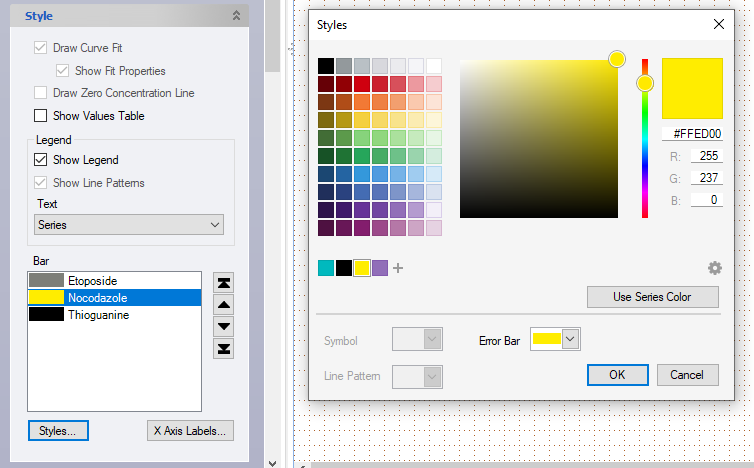Move selected bar down one position
This screenshot has width=754, height=468.
224,326
